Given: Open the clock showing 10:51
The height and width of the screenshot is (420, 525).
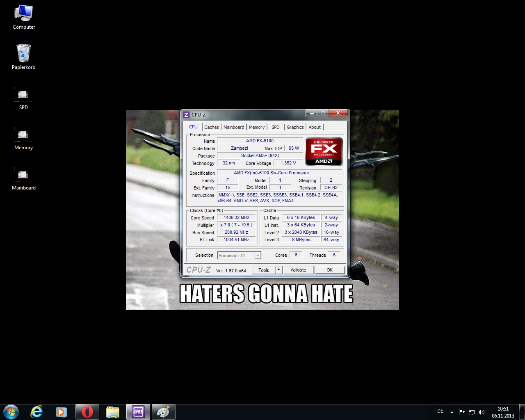Looking at the screenshot, I should click(x=503, y=412).
